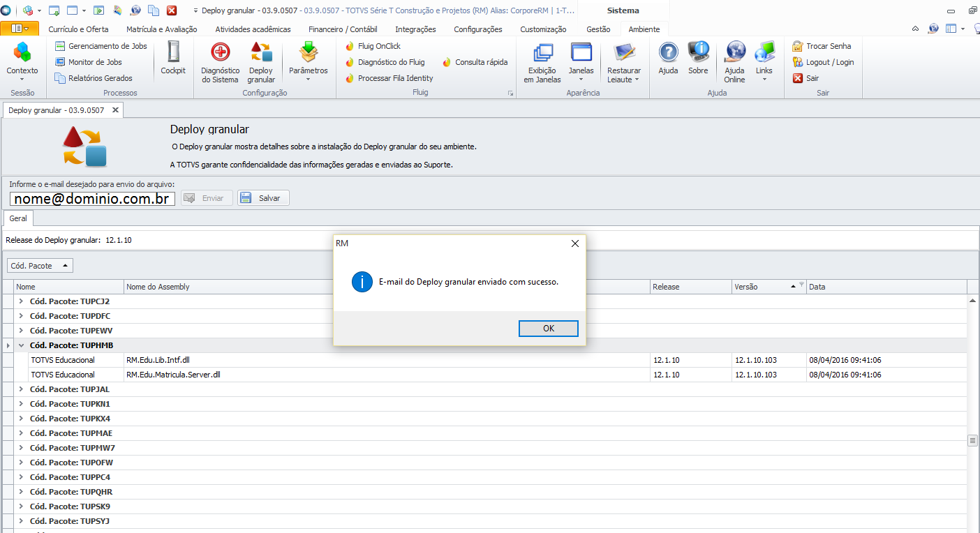Screen dimensions: 980x533
Task: Click the globe icon in quick access toolbar
Action: point(135,10)
